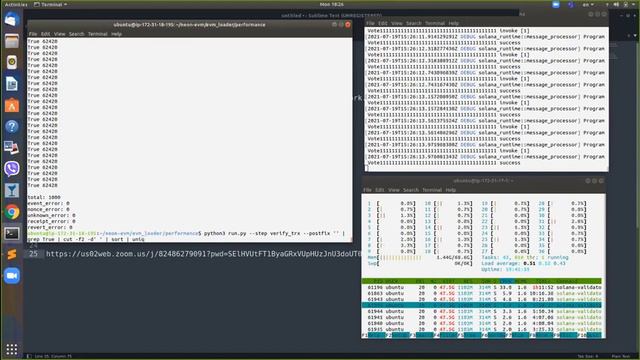This screenshot has height=360, width=640.
Task: Select htop process row PID 61944
Action: 482,311
